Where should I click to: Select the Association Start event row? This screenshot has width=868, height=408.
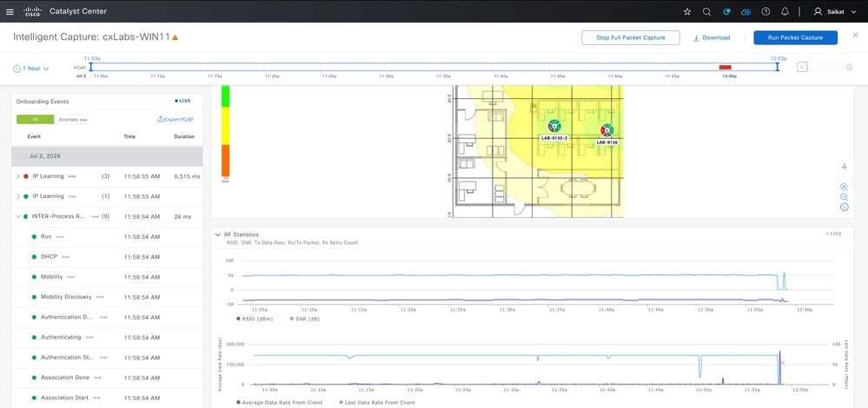(x=107, y=398)
